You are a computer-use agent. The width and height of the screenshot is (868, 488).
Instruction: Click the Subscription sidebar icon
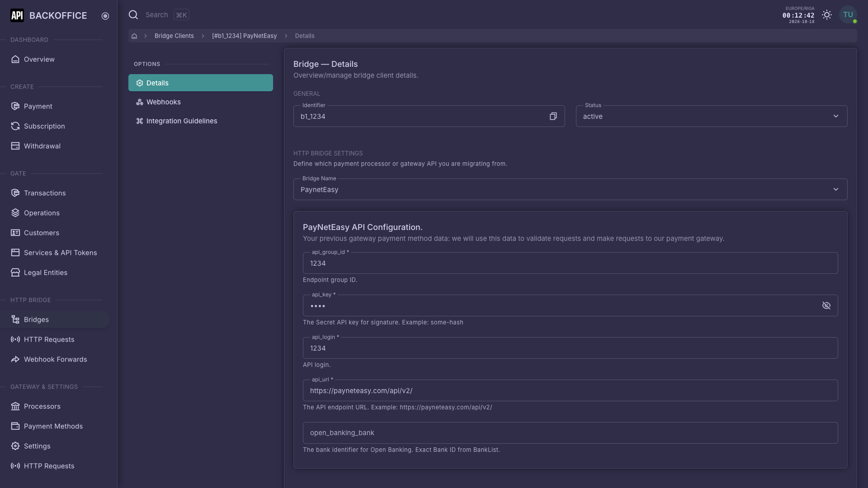(15, 127)
